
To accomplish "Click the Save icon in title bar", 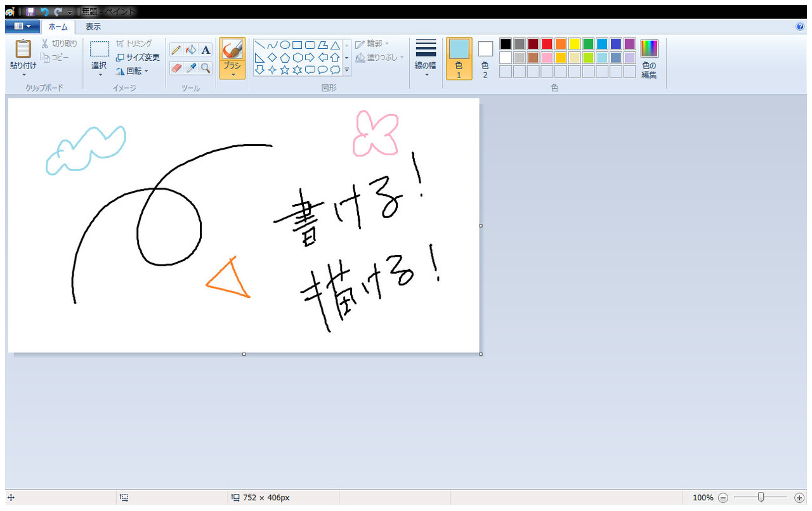I will point(30,11).
